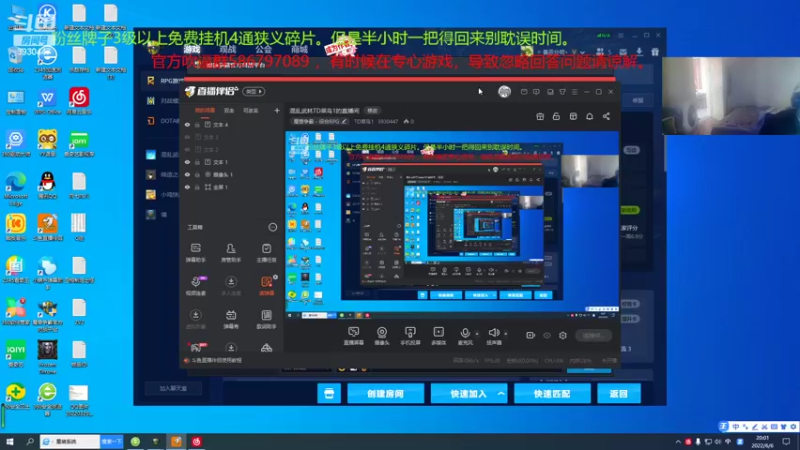The width and height of the screenshot is (800, 450).
Task: Select the 文本 1 source row
Action: pos(232,162)
